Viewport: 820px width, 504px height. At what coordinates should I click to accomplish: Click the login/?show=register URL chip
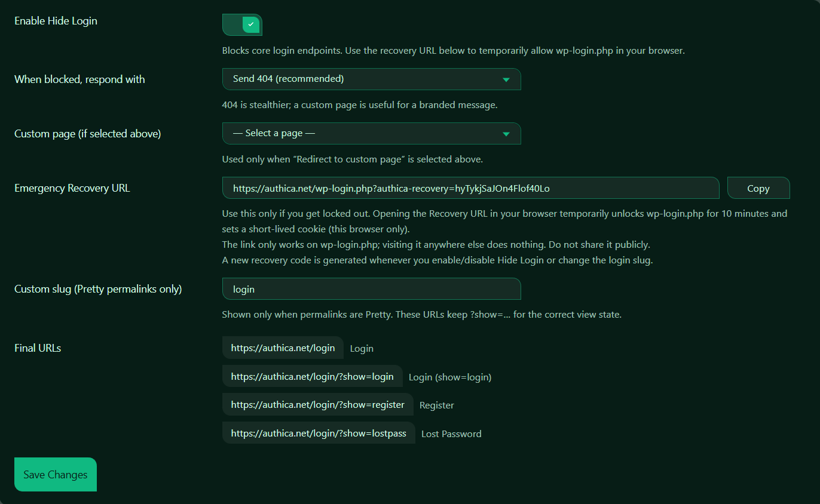317,404
